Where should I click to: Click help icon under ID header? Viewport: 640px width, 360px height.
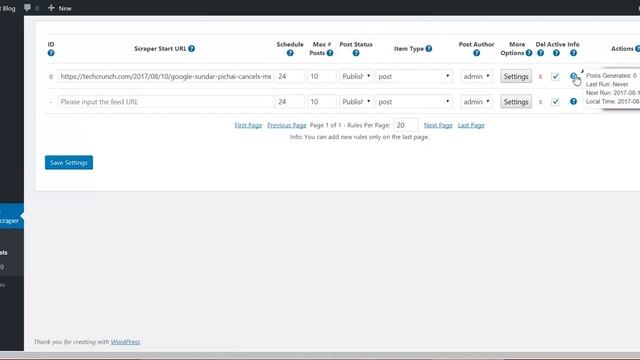click(x=51, y=53)
